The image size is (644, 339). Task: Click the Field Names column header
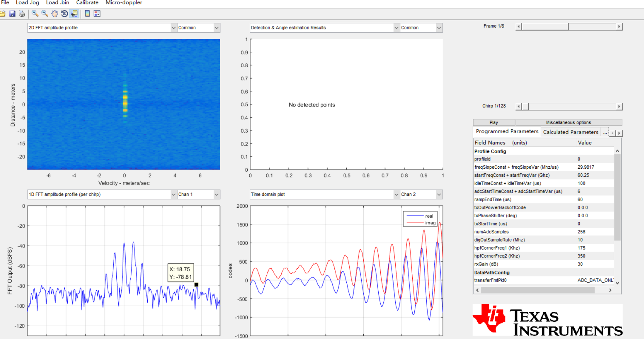coord(525,142)
